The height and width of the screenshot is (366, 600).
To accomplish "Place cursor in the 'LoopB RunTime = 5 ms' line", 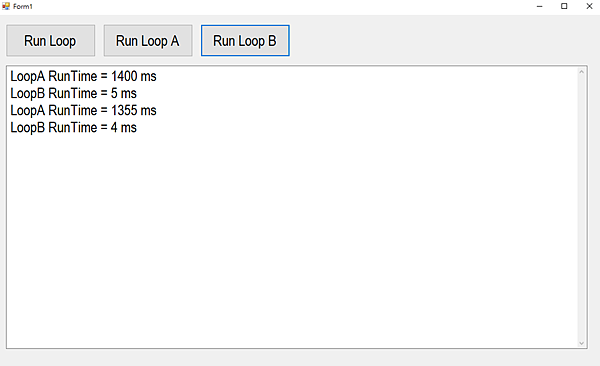I will [x=73, y=93].
